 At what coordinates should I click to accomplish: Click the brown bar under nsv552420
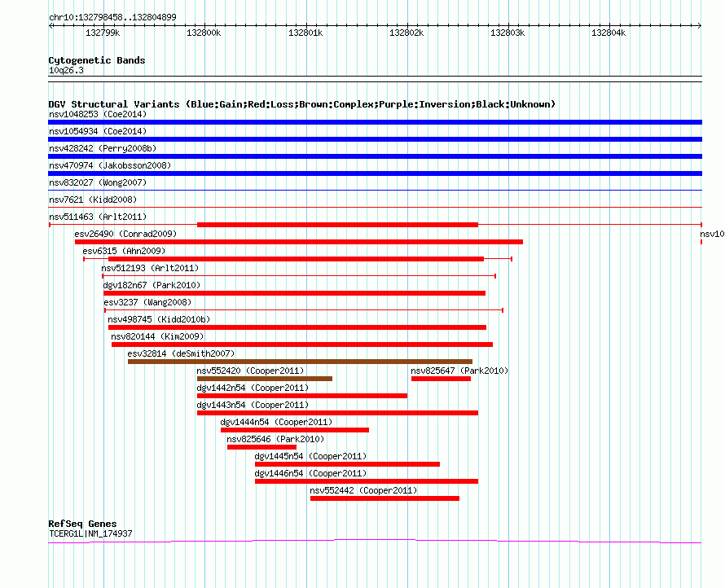[265, 379]
